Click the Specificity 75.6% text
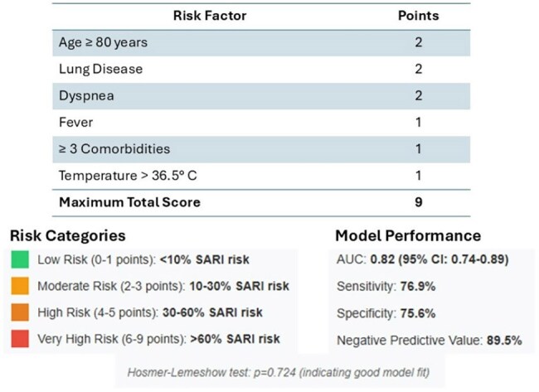 (x=386, y=313)
